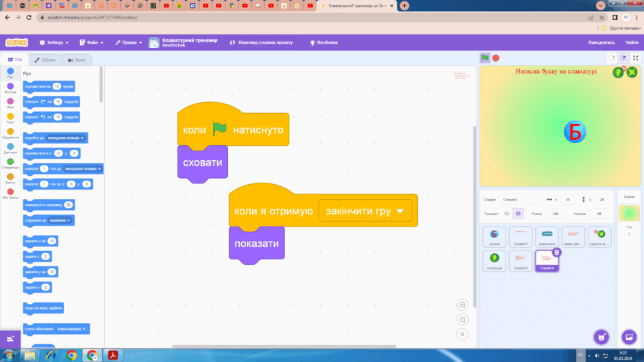
Task: Show the sprite using the eye toggle
Action: pyautogui.click(x=507, y=214)
